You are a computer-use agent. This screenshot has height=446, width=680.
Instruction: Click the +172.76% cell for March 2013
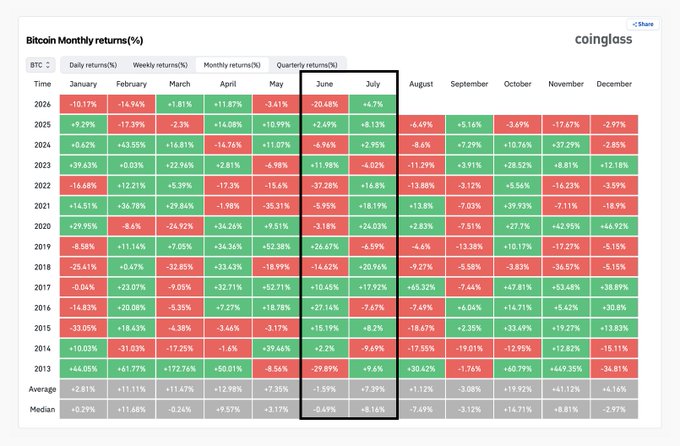click(180, 369)
